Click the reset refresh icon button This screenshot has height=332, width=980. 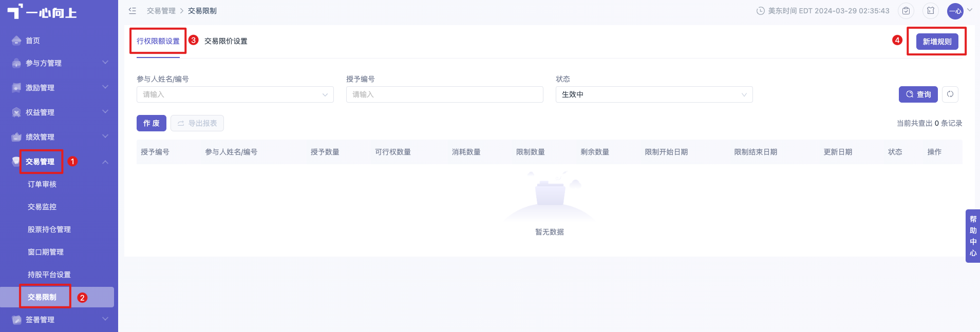pos(950,94)
